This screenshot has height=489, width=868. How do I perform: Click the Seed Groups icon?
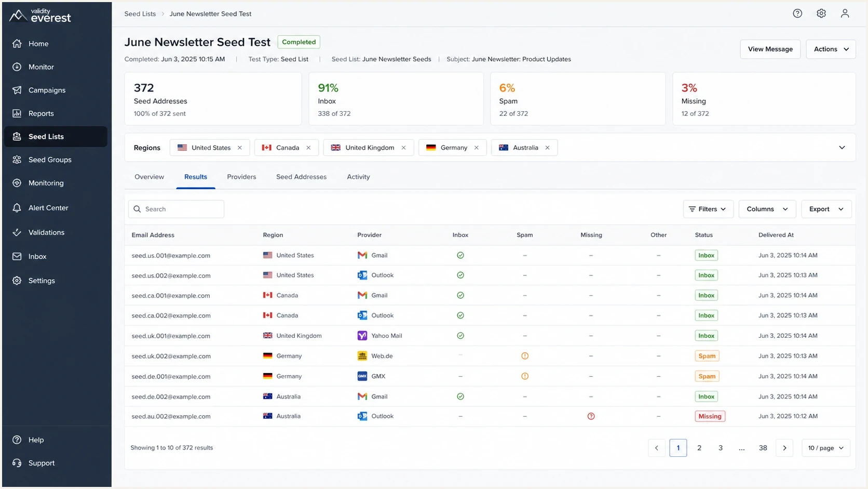click(x=17, y=160)
